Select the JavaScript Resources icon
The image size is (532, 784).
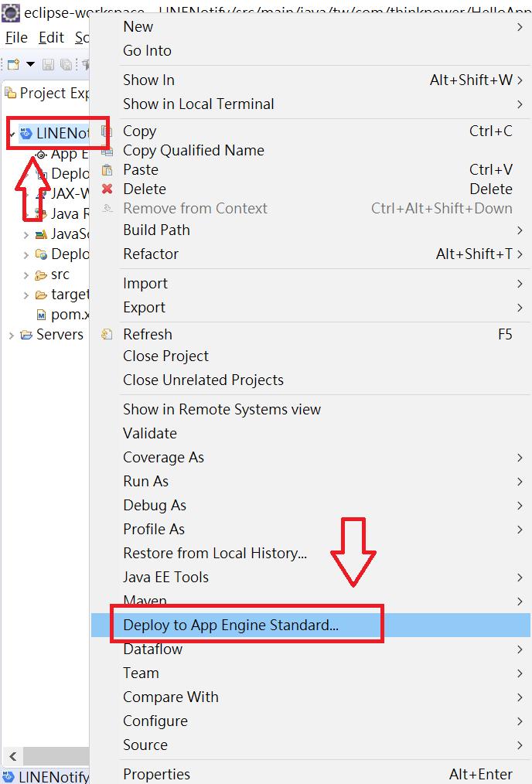[x=41, y=234]
